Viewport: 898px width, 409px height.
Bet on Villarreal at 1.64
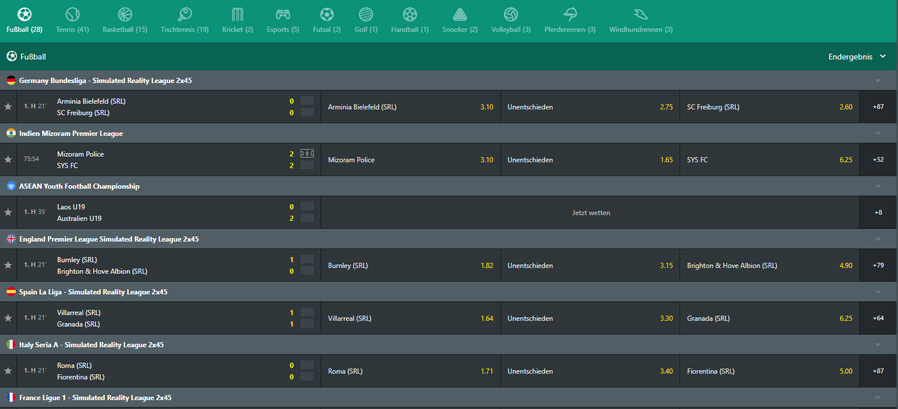pyautogui.click(x=411, y=318)
